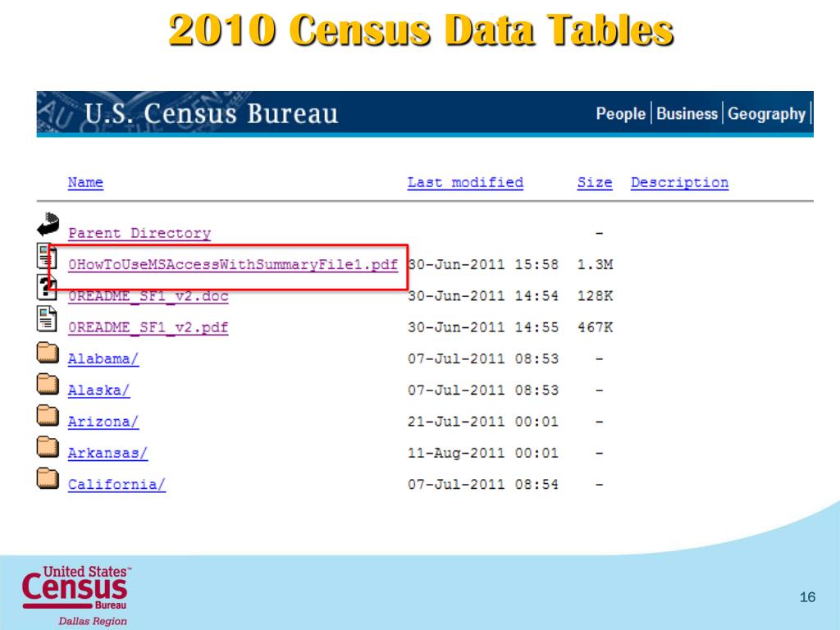Click the 467K file size
This screenshot has height=630, width=840.
(596, 327)
